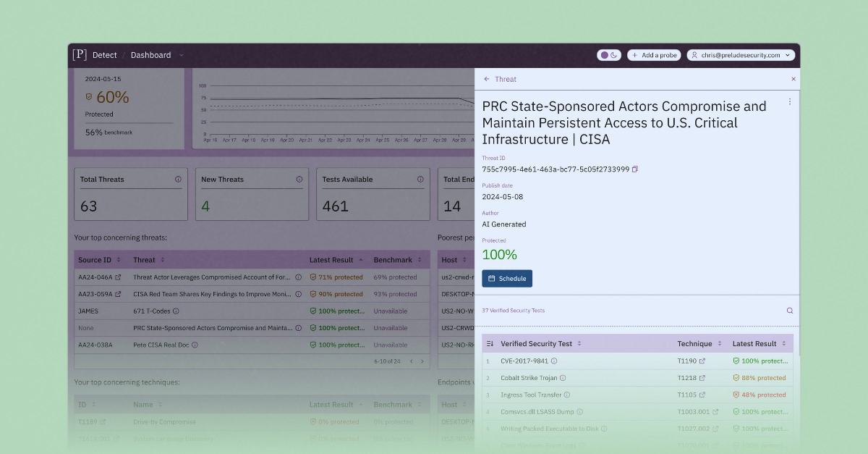This screenshot has width=868, height=454.
Task: Open the chris@preludesecurity.com account menu
Action: tap(741, 55)
